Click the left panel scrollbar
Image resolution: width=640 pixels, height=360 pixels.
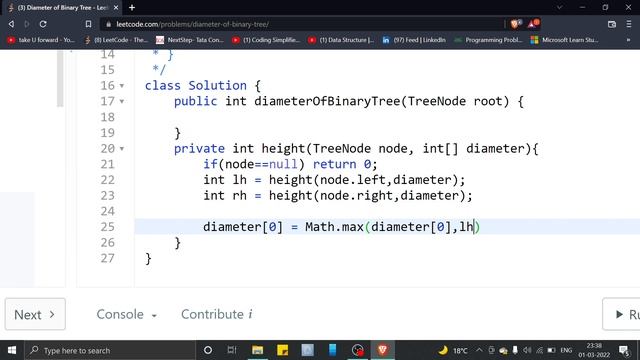tap(60, 79)
